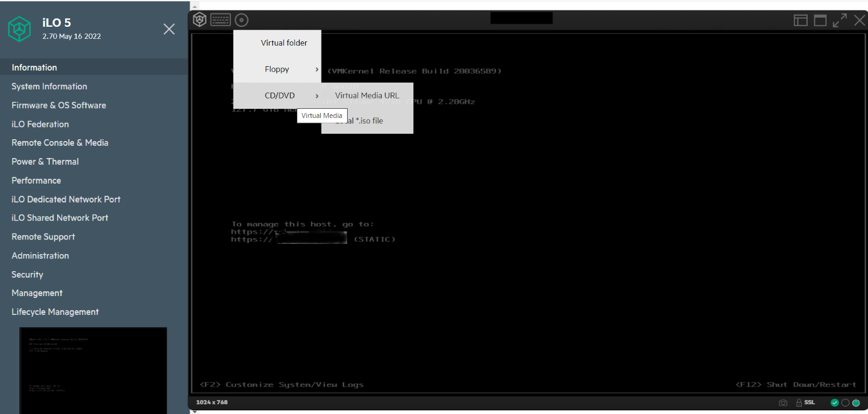Click VMKernel Release Build text in console
This screenshot has height=414, width=868.
coord(415,71)
